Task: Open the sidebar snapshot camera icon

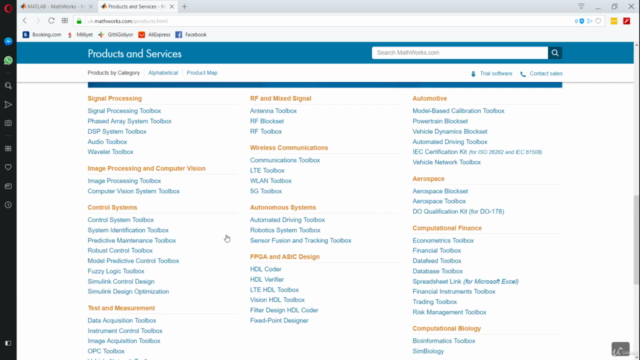Action: pyautogui.click(x=8, y=123)
